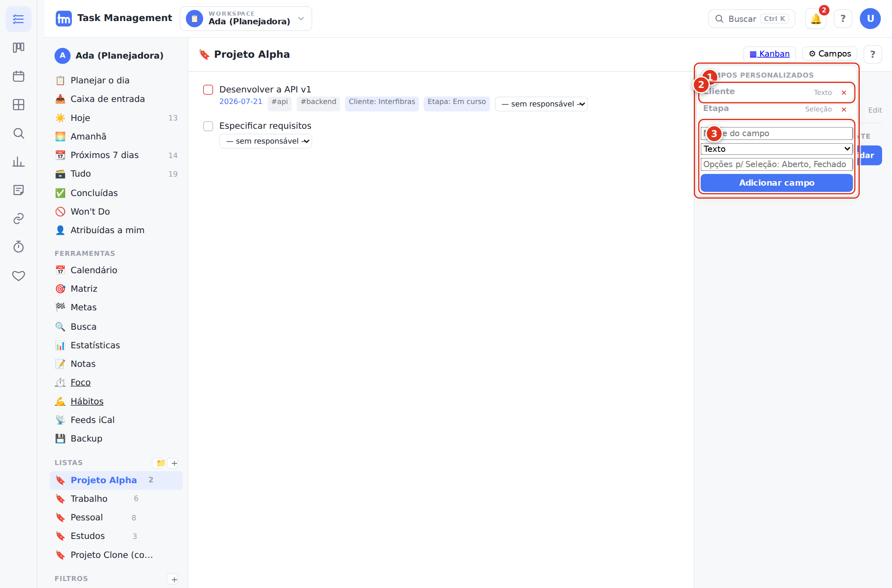Open Próximos 7 dias view
This screenshot has height=588, width=892.
point(116,155)
